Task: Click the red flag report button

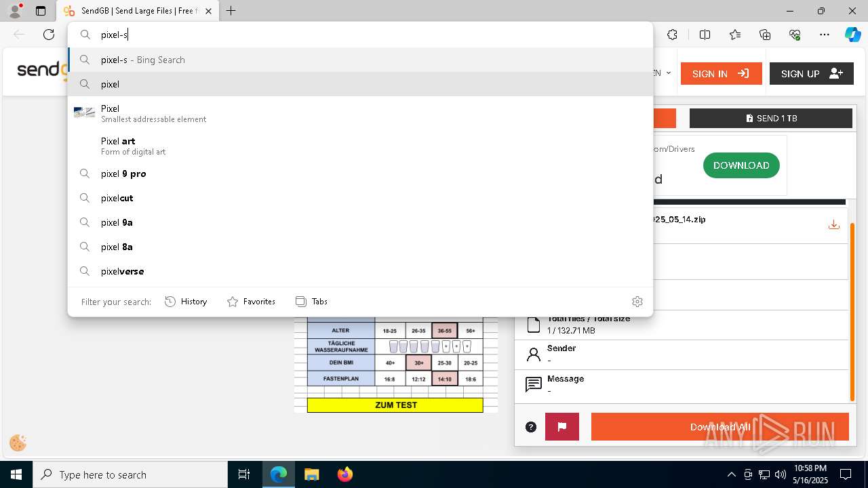Action: click(562, 427)
